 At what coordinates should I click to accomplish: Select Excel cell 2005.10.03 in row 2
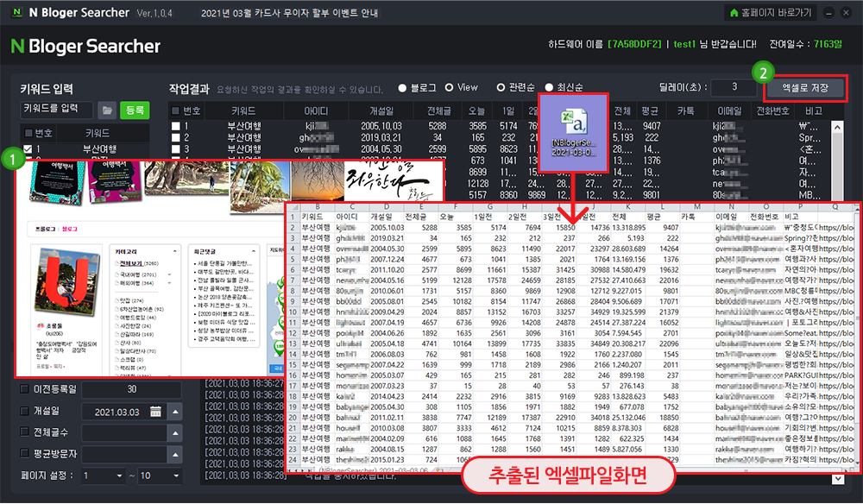tap(387, 227)
